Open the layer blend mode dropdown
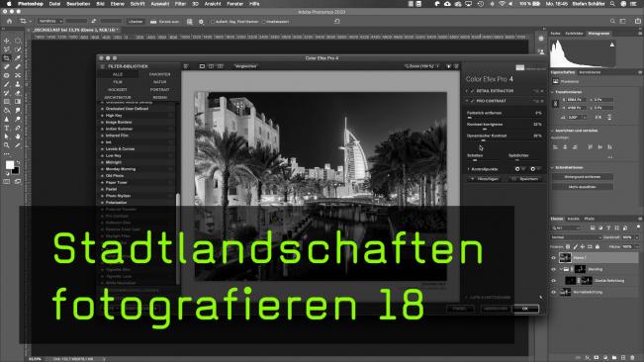 pyautogui.click(x=576, y=237)
